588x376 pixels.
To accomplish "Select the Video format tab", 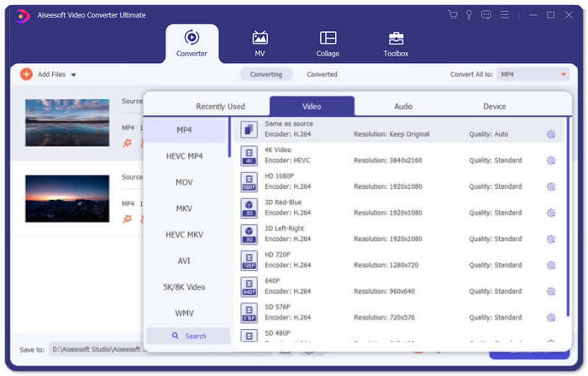I will pos(312,107).
